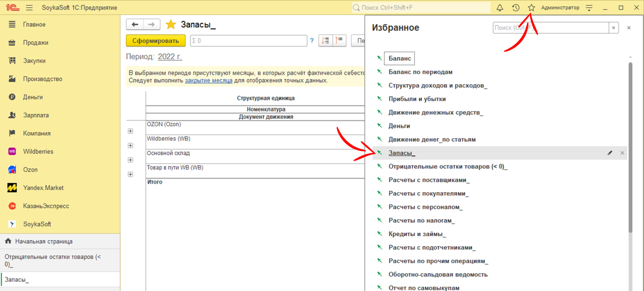Viewport: 644px width, 291px height.
Task: Edit the Запасы_ favorite with pencil icon
Action: [x=610, y=153]
